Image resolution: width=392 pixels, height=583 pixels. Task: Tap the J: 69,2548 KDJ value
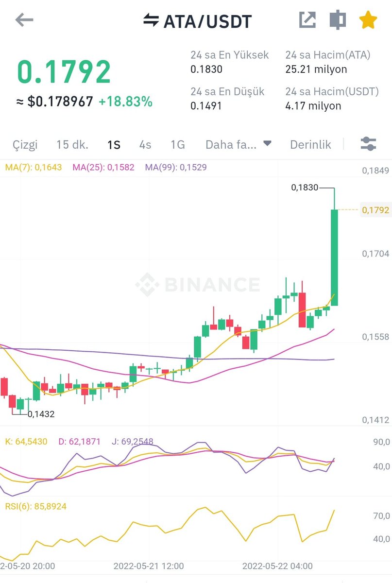[132, 442]
